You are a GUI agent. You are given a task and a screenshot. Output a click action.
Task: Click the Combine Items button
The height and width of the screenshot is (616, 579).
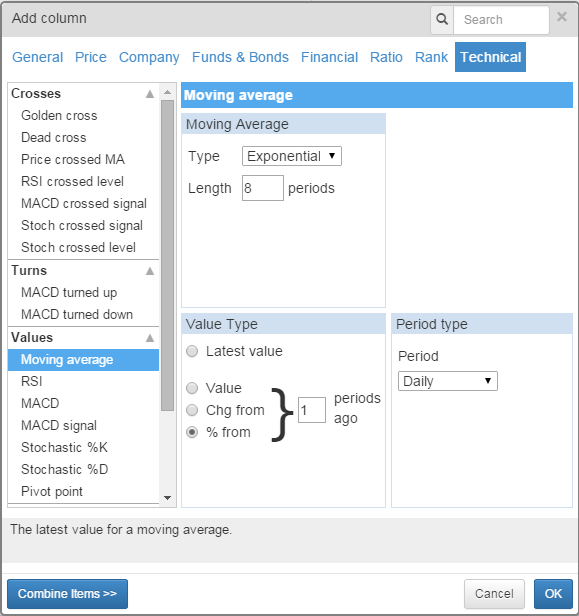[x=68, y=594]
